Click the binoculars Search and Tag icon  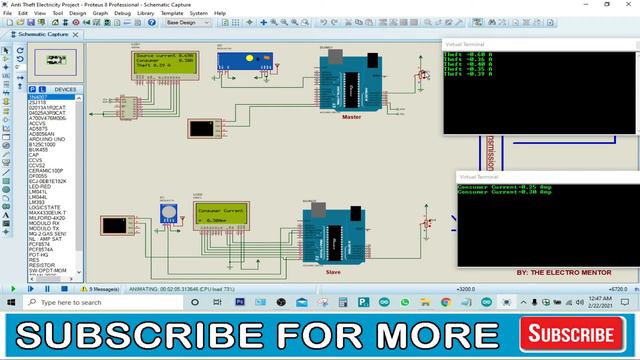[x=492, y=22]
